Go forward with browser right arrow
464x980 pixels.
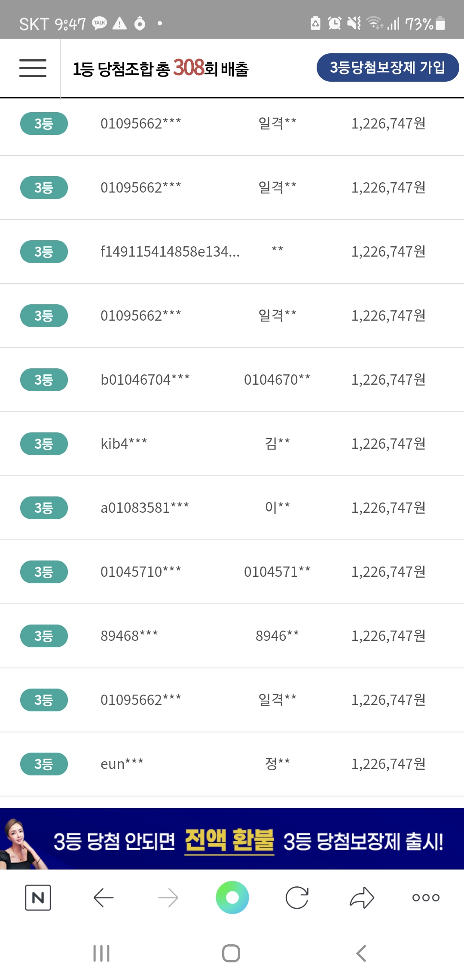point(168,897)
